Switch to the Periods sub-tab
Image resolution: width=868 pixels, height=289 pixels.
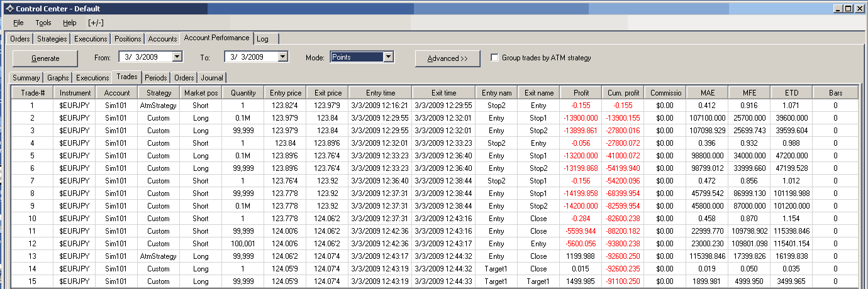point(156,78)
